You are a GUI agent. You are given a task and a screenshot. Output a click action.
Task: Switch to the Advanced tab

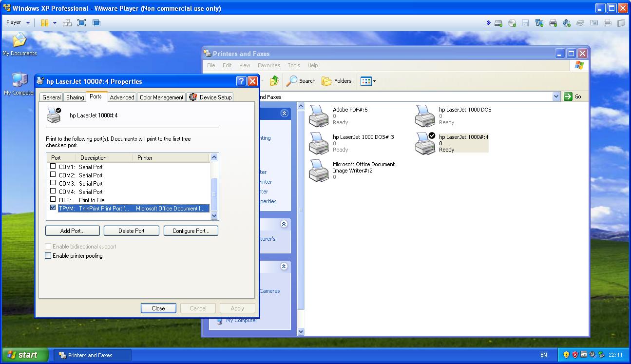(x=122, y=97)
